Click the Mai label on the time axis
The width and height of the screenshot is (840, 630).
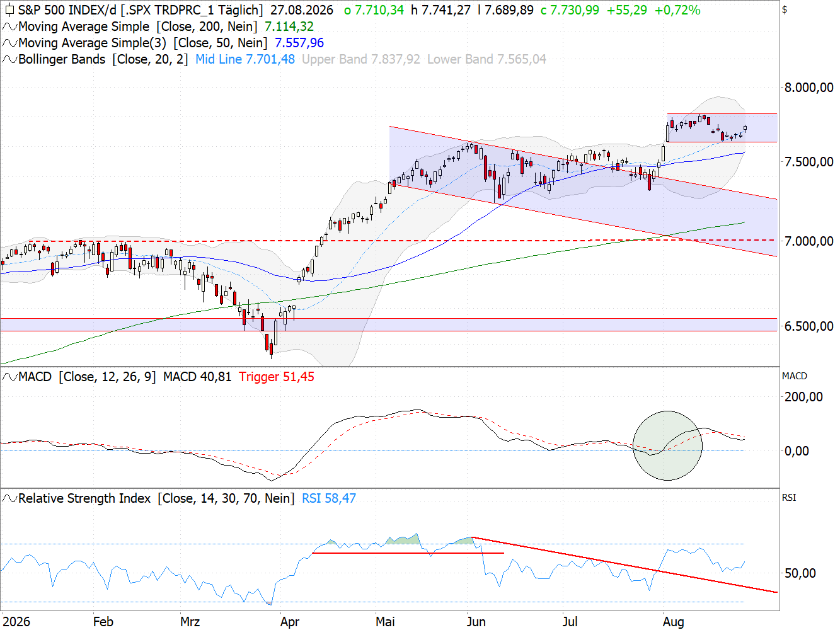coord(385,622)
